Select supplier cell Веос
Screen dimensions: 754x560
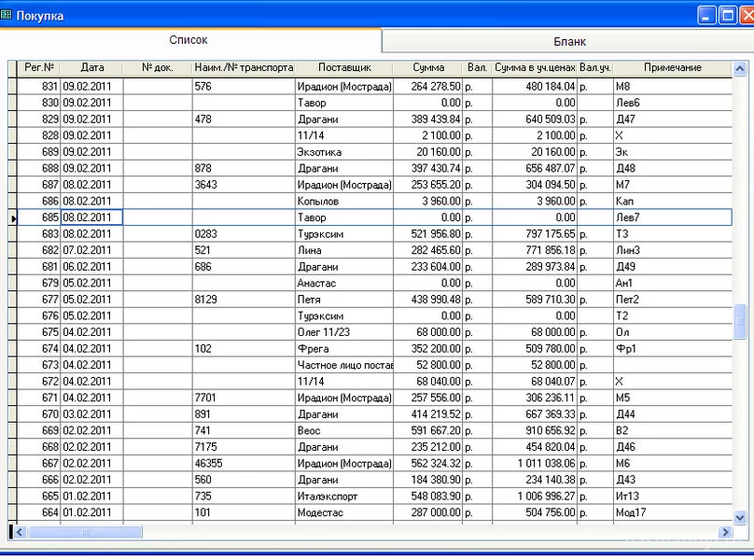[x=344, y=430]
